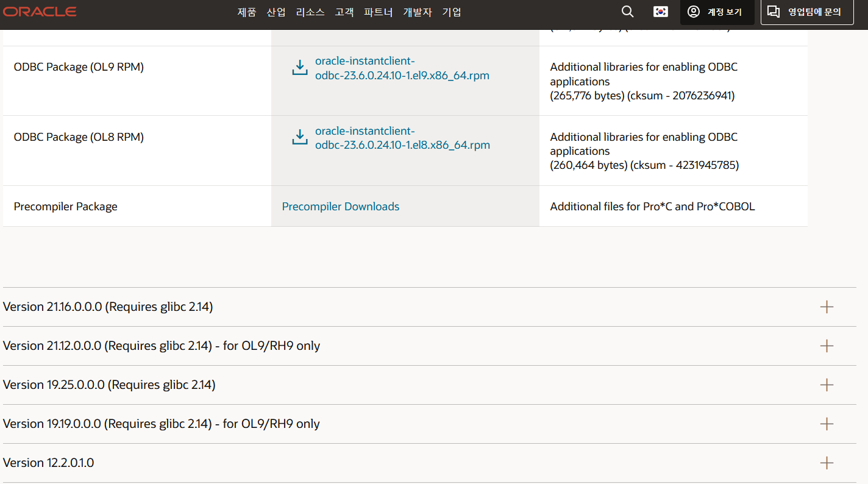Open the 파트너 menu
The height and width of the screenshot is (484, 868).
coord(379,12)
